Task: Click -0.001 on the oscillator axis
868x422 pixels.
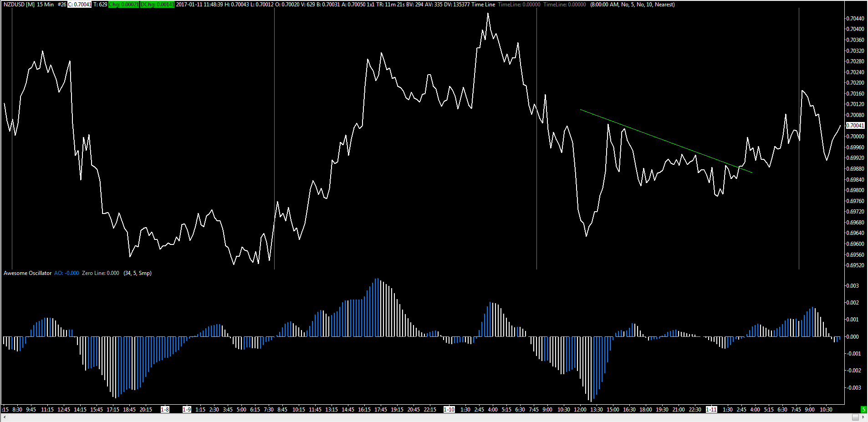Action: [853, 354]
